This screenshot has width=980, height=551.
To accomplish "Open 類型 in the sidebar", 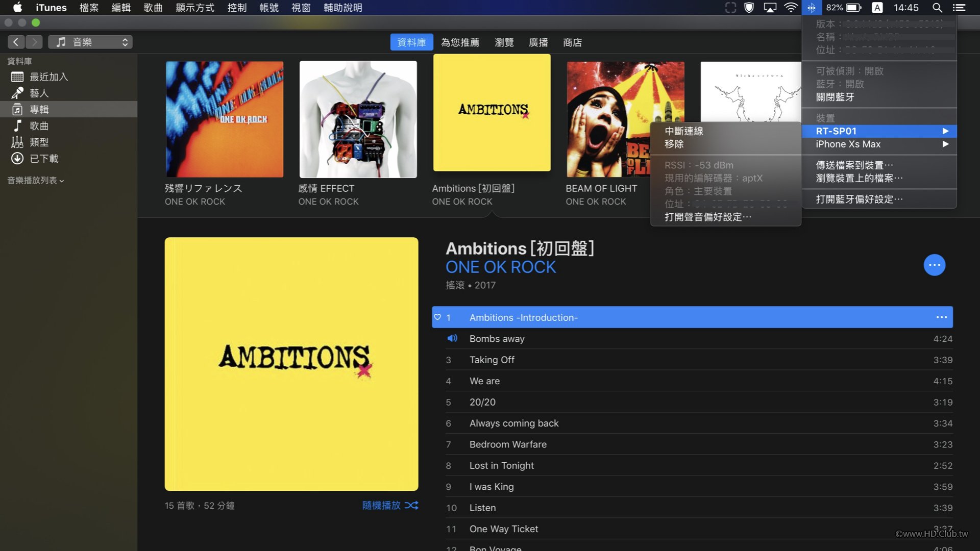I will click(x=69, y=142).
